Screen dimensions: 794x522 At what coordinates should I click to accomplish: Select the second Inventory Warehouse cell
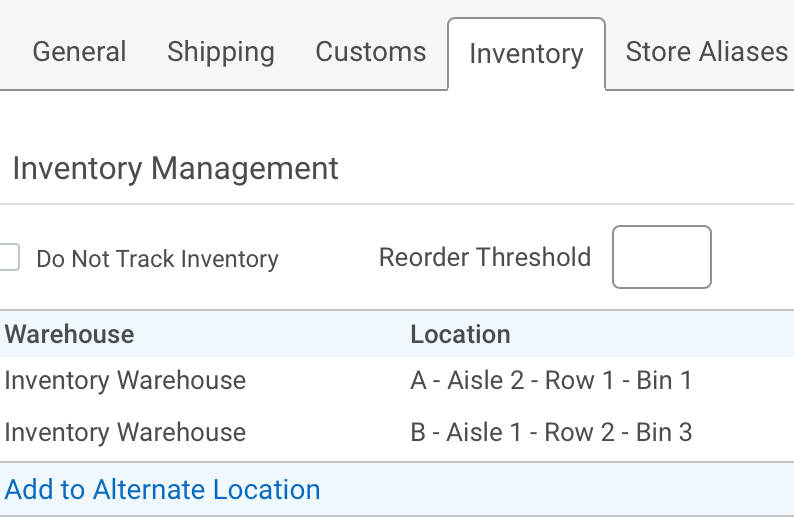coord(125,433)
